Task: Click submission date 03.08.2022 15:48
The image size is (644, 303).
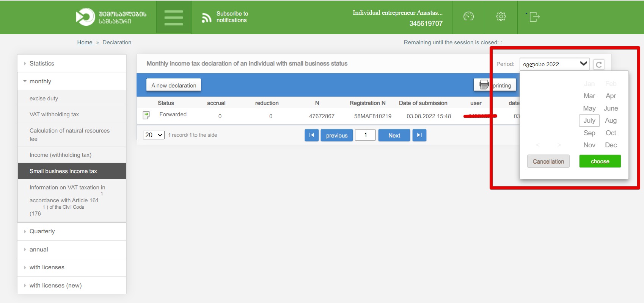Action: tap(429, 116)
